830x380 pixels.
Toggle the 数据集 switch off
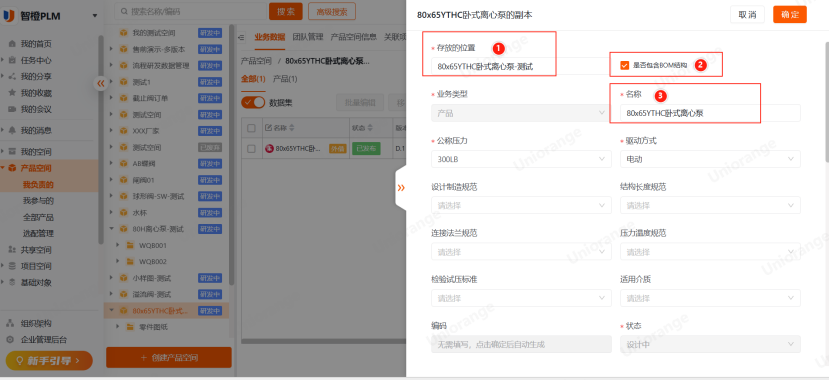tap(253, 103)
